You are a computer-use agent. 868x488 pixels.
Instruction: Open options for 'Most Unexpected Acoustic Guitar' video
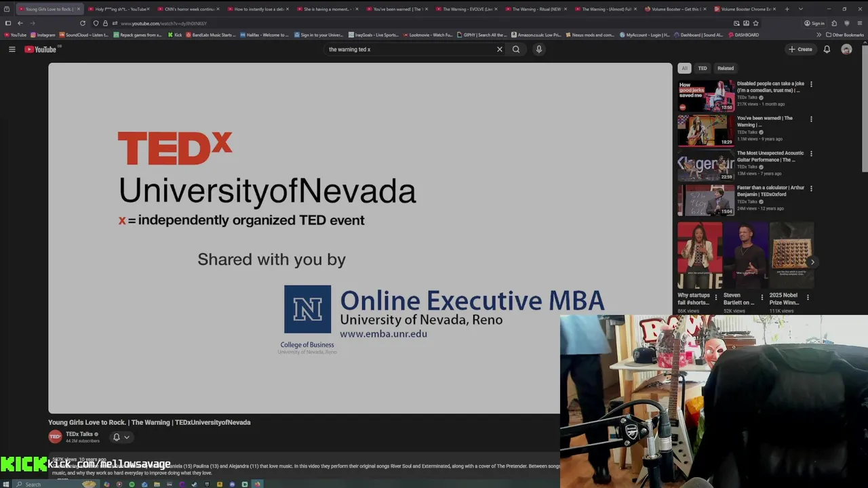click(811, 153)
